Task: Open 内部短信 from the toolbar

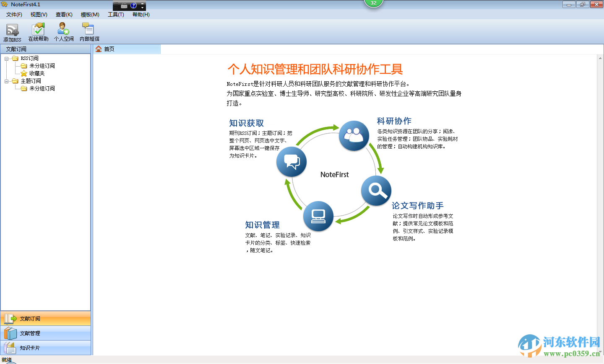Action: click(89, 31)
